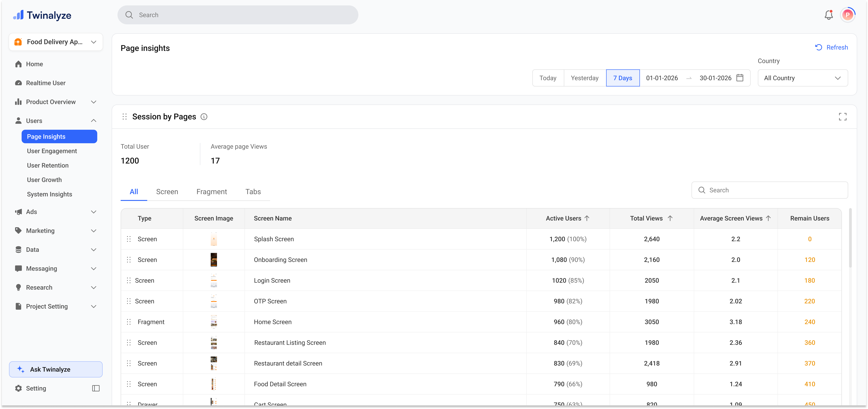This screenshot has height=409, width=868.
Task: Sort by Average Screen Views arrow
Action: pos(768,218)
